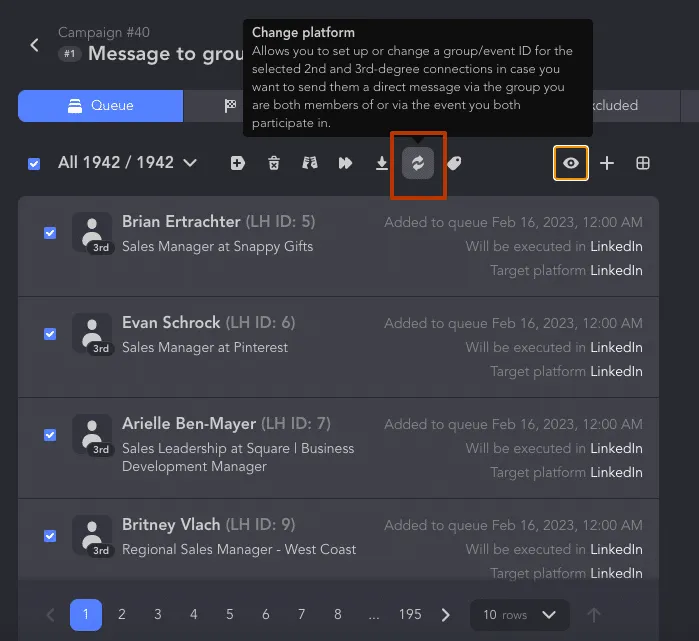The width and height of the screenshot is (699, 641).
Task: Click the Change platform refresh icon
Action: click(418, 163)
